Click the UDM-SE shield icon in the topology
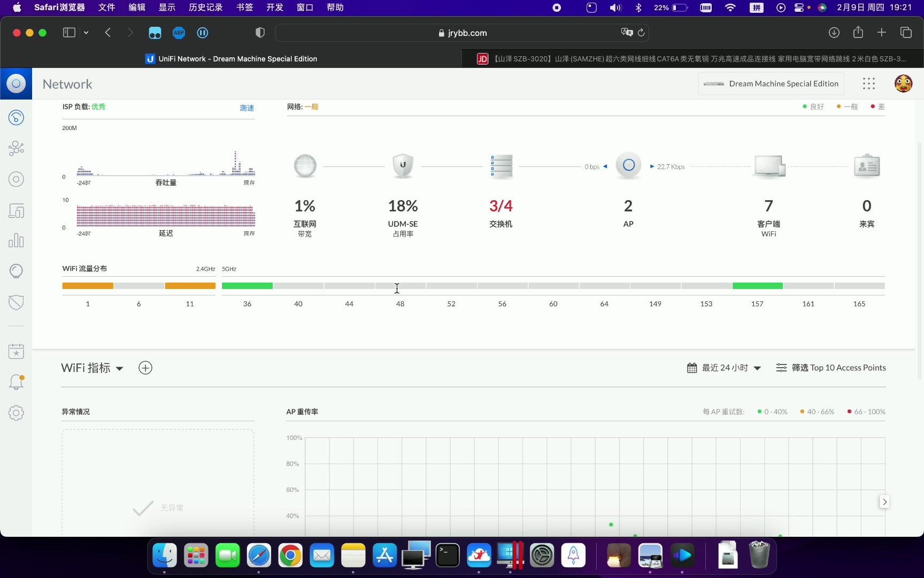Viewport: 924px width, 578px height. [x=403, y=166]
